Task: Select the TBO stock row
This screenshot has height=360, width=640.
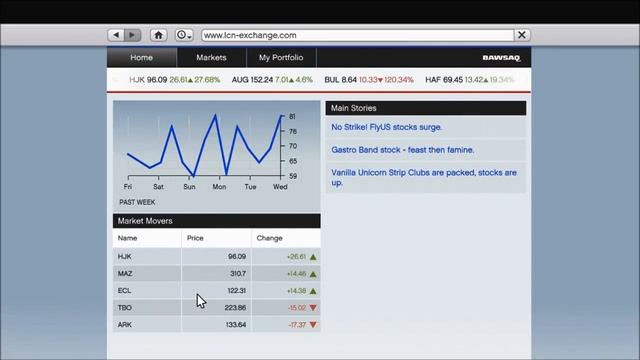Action: point(216,308)
